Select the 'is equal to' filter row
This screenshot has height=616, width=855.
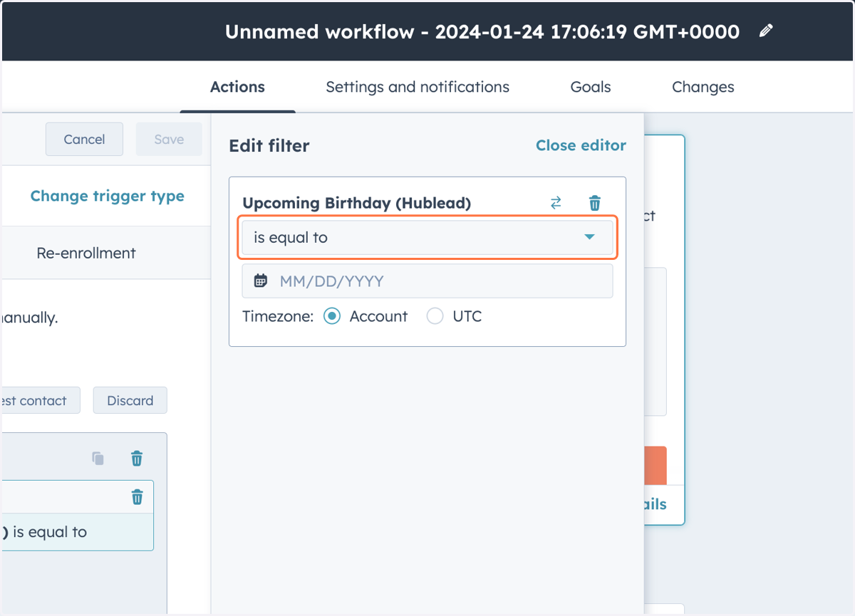click(x=78, y=532)
